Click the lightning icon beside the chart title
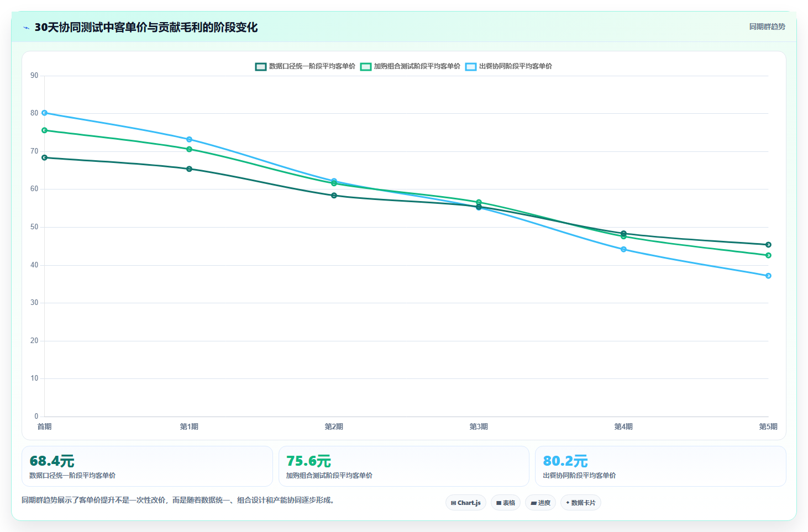Image resolution: width=808 pixels, height=532 pixels. tap(26, 28)
